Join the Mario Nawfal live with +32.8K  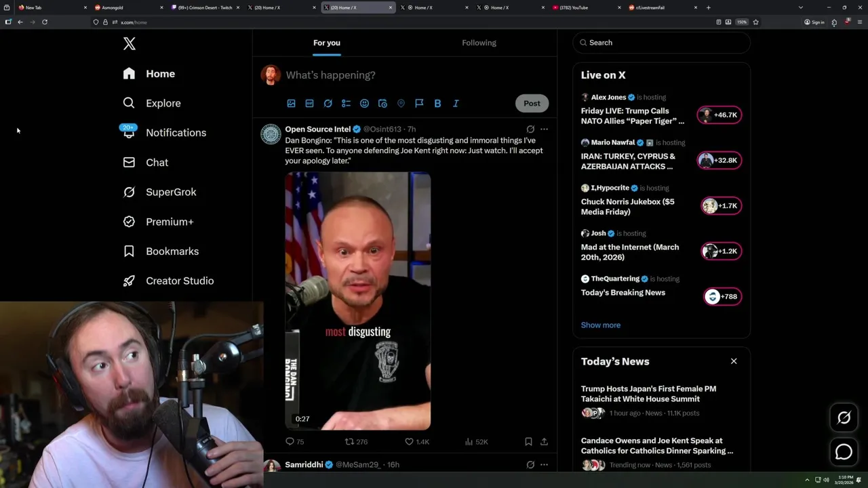coord(720,161)
